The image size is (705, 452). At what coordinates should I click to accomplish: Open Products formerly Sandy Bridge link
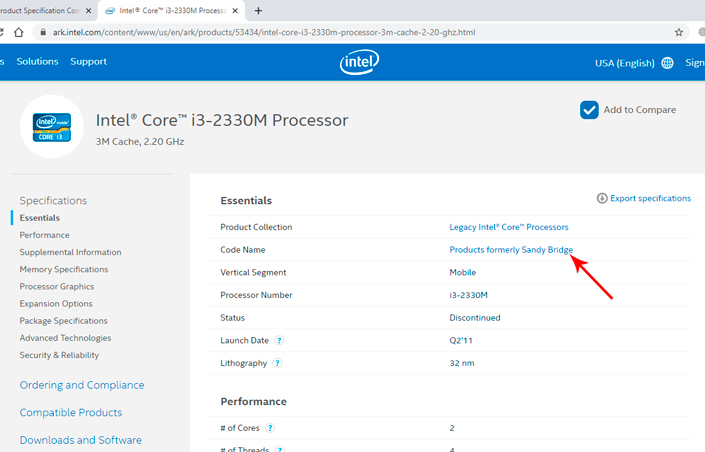coord(511,250)
